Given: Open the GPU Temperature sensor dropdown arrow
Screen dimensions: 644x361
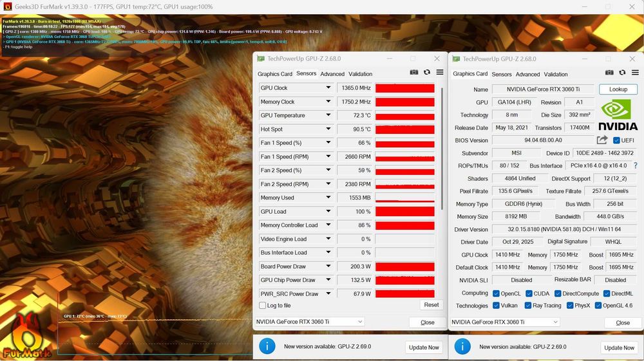Looking at the screenshot, I should [328, 115].
